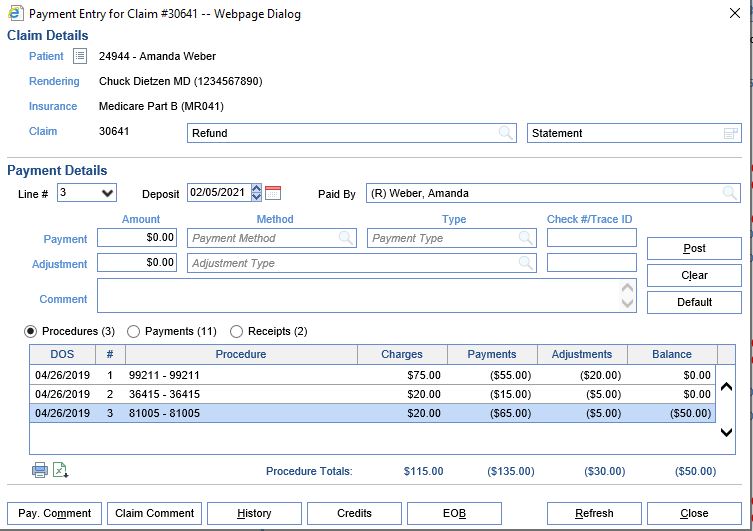Open the Adjustment Type lookup field

point(361,263)
